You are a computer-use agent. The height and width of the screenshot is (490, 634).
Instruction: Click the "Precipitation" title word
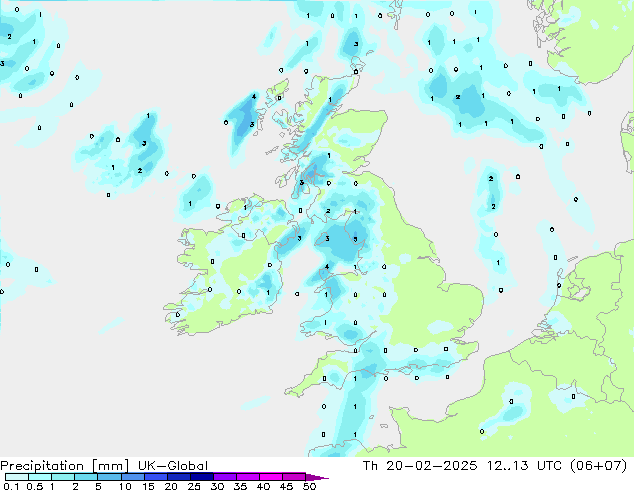pyautogui.click(x=42, y=466)
